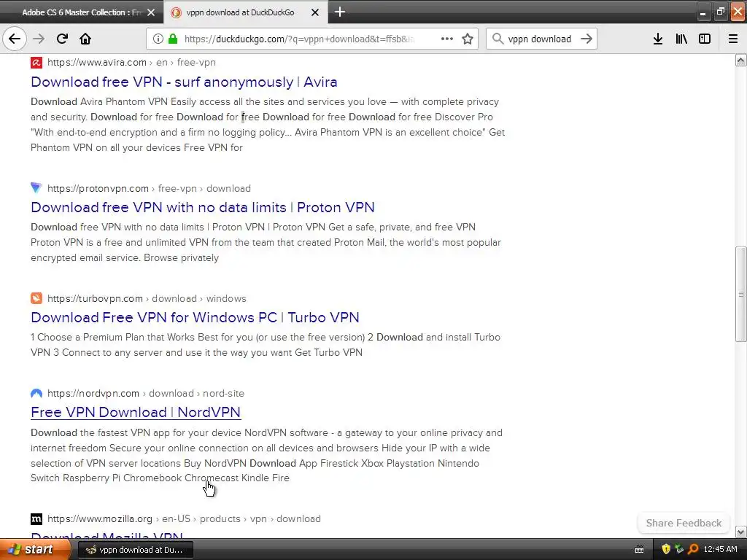Click the Share Feedback button
Image resolution: width=747 pixels, height=560 pixels.
[x=684, y=523]
